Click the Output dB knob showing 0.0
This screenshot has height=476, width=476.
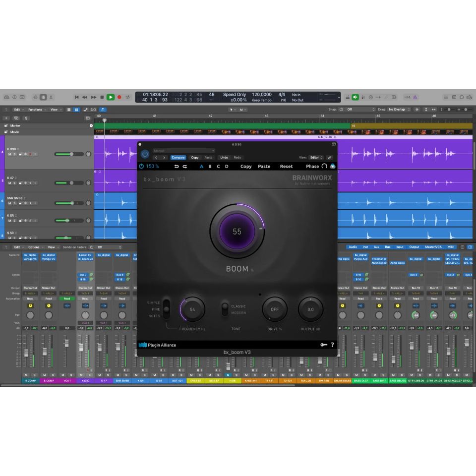pos(310,309)
